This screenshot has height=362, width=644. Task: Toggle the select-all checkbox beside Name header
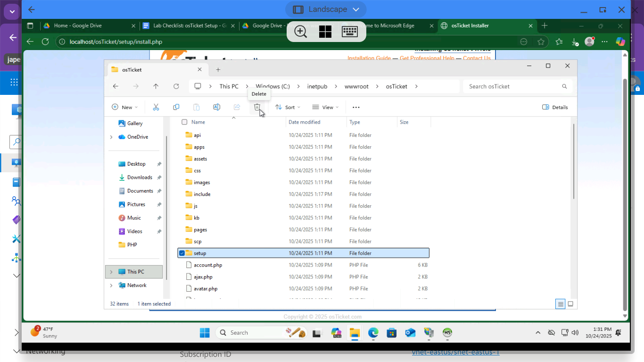pyautogui.click(x=184, y=122)
